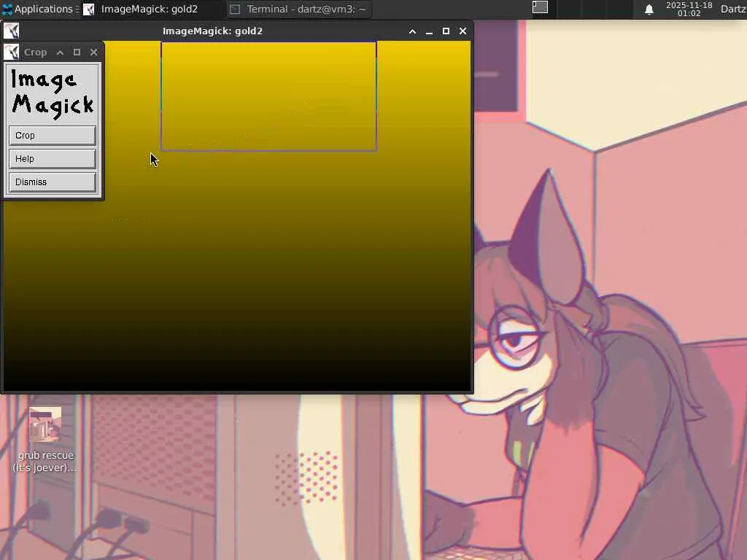
Task: Click the Xfce Applications logo icon
Action: coord(7,9)
